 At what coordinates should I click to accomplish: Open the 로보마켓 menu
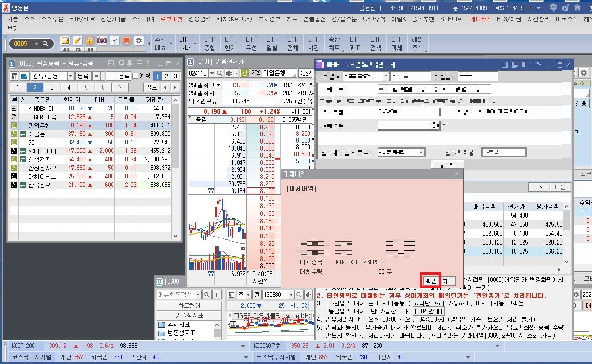(171, 19)
